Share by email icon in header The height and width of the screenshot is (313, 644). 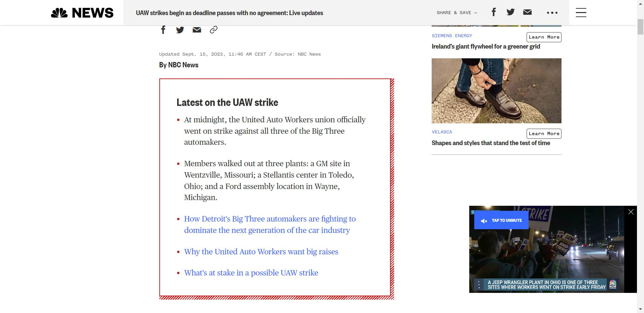pyautogui.click(x=527, y=12)
